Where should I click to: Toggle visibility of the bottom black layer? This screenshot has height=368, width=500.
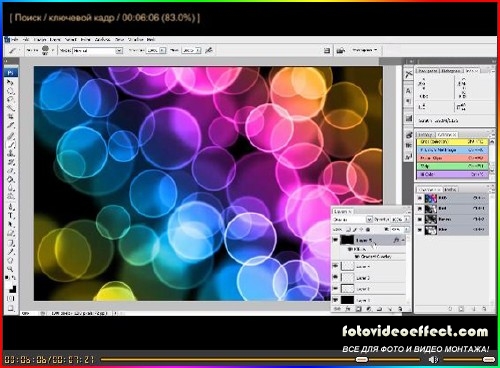[x=336, y=300]
